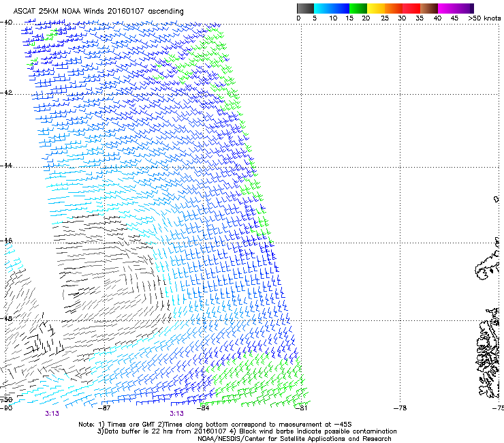Pick the dark blue 10-15 knots legend segment
504x443 pixels.
(x=341, y=8)
